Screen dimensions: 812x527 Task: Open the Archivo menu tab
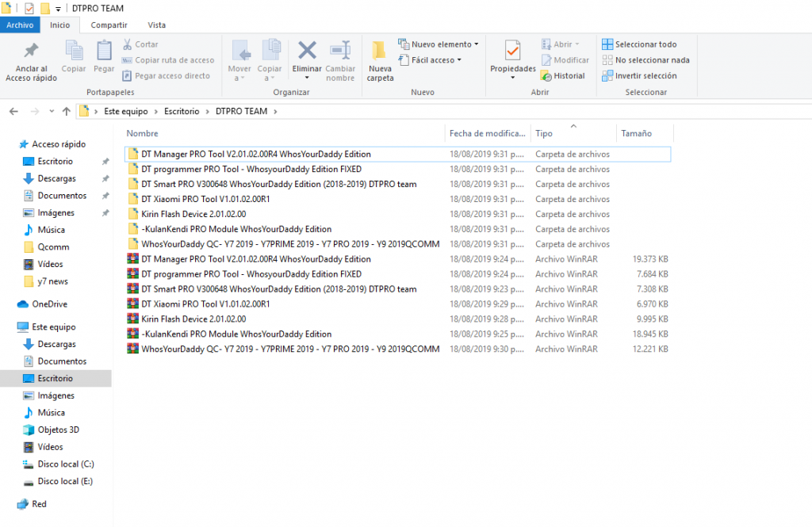click(x=20, y=25)
